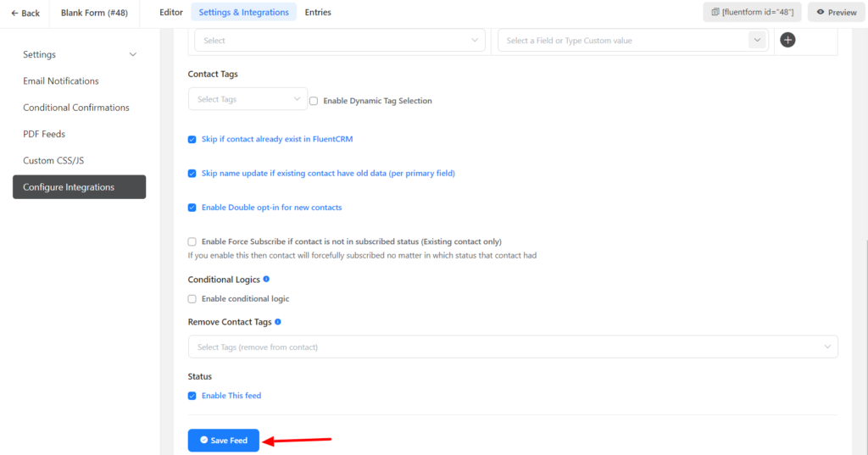Open the Select a Field or Custom value dropdown
868x455 pixels.
pos(632,41)
